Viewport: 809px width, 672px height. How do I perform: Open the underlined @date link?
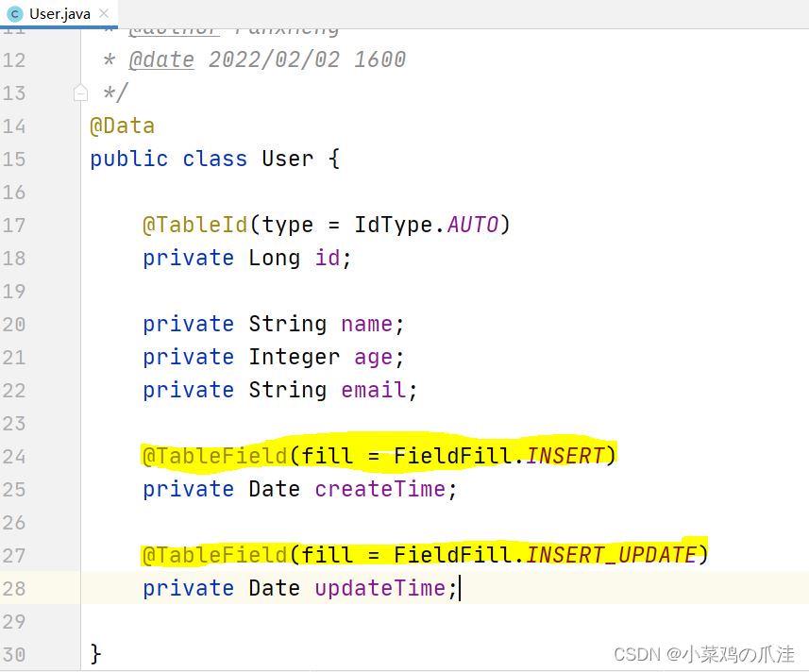[x=160, y=59]
